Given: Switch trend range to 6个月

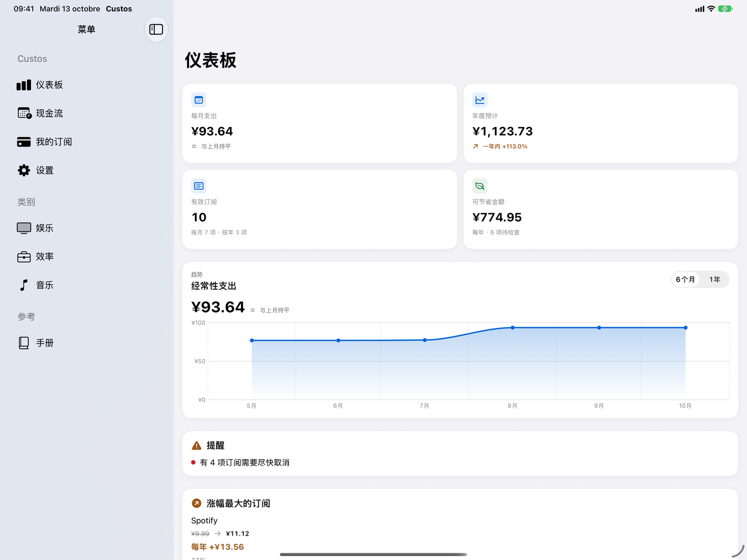Looking at the screenshot, I should coord(686,279).
